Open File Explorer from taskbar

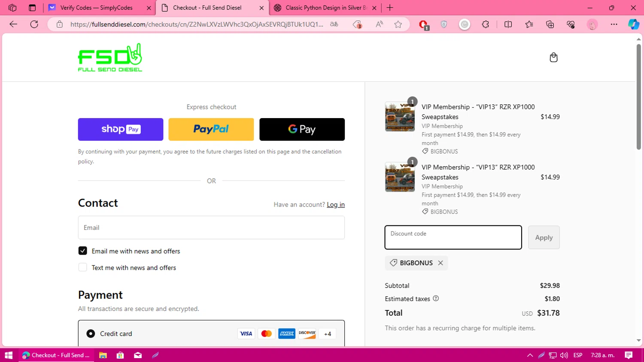point(103,355)
